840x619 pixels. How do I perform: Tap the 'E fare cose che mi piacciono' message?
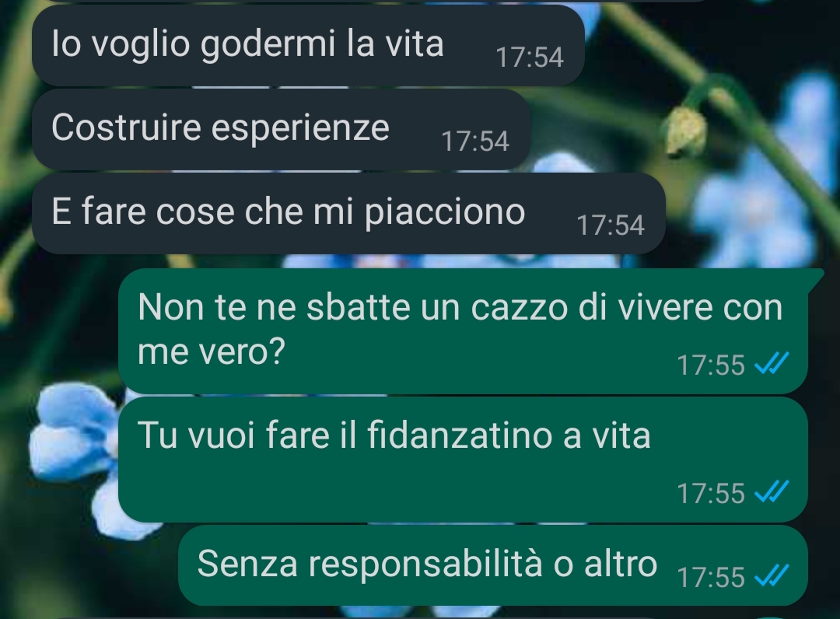(348, 213)
